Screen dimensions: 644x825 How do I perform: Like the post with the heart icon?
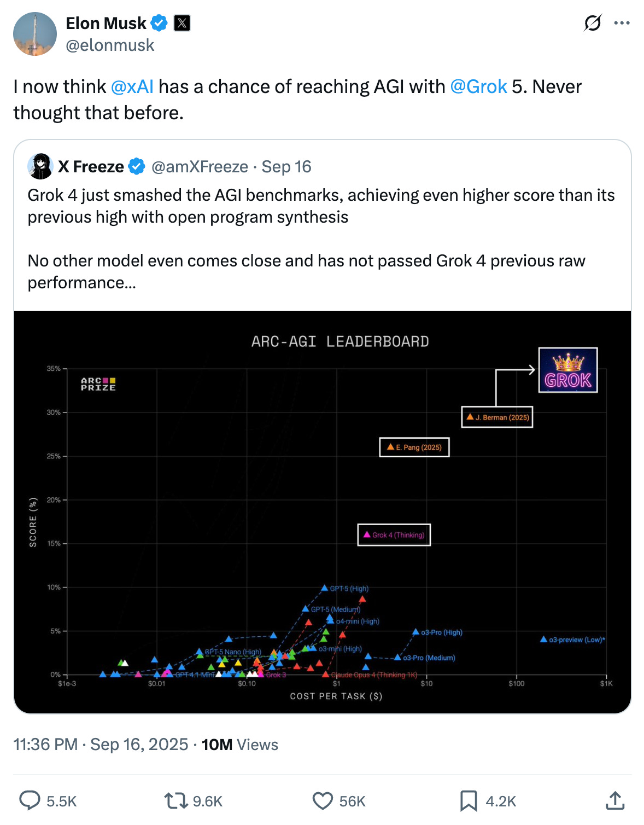click(323, 800)
